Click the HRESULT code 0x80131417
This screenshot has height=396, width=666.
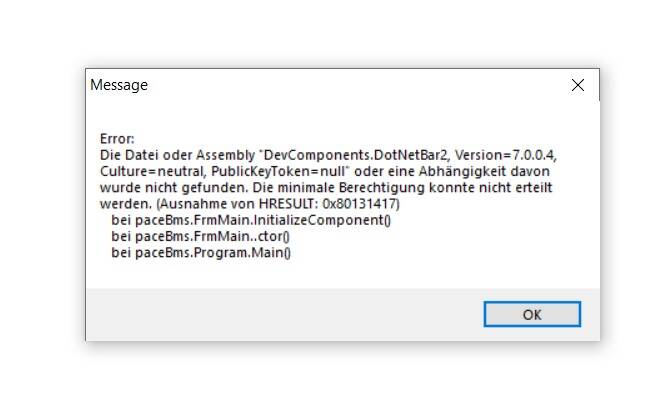click(359, 204)
